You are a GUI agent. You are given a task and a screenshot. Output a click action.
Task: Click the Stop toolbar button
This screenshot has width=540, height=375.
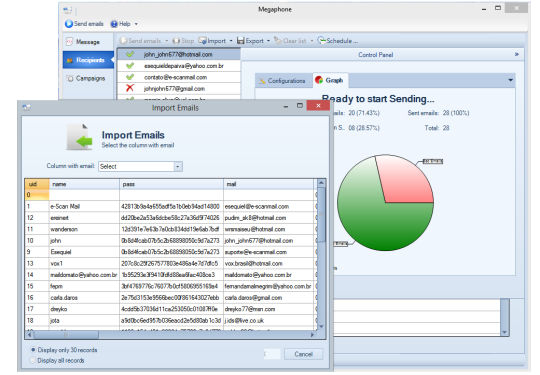[183, 41]
